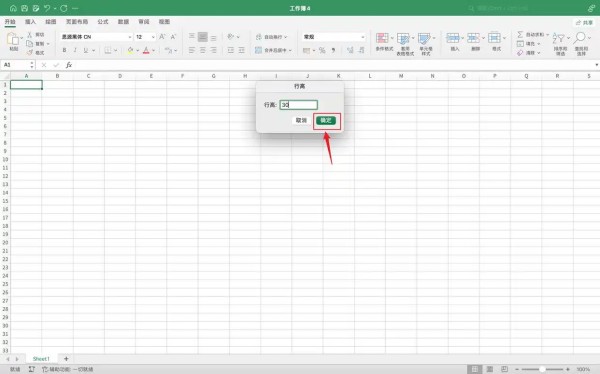The width and height of the screenshot is (600, 374).
Task: Click the Sort and Filter icon
Action: click(559, 38)
